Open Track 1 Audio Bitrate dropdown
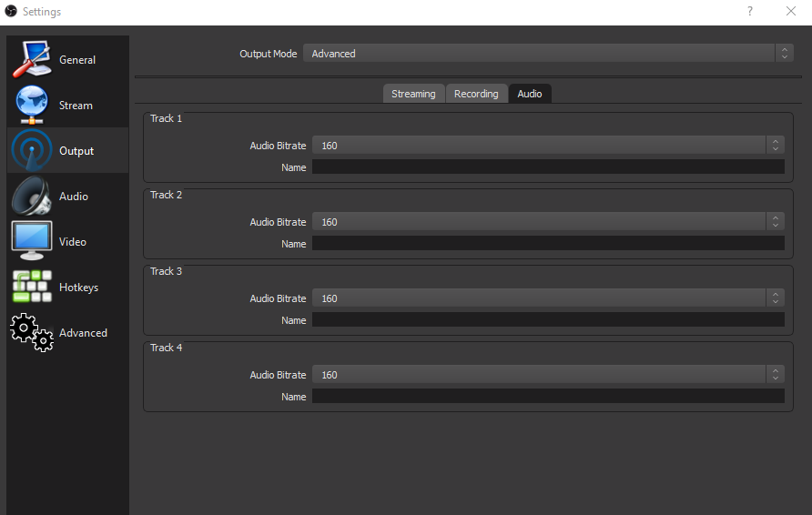812x515 pixels. (548, 146)
